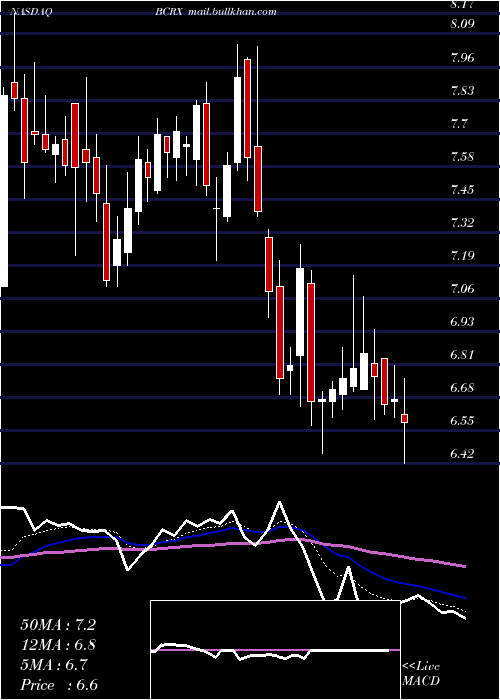Click the 7.83 price axis label
Image resolution: width=500 pixels, height=700 pixels.
click(x=464, y=91)
